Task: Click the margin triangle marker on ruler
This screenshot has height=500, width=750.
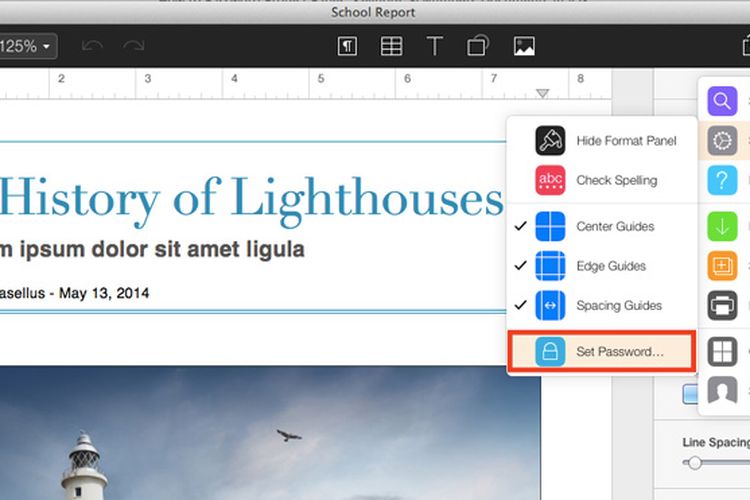Action: coord(542,93)
